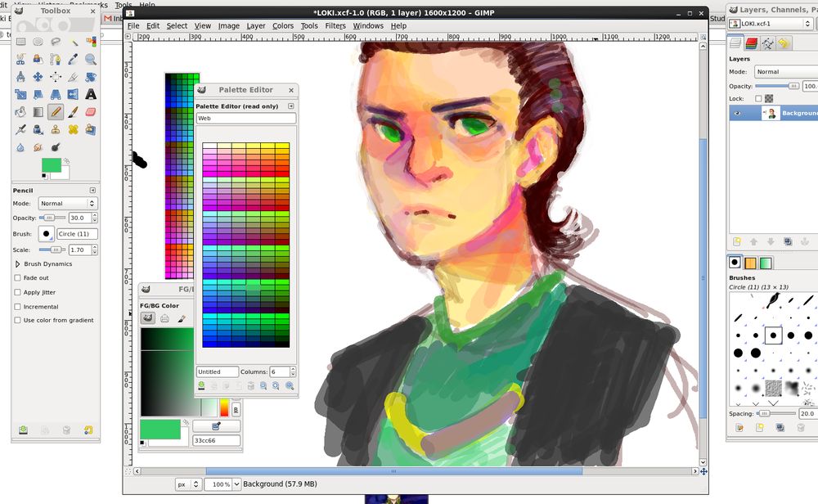Open the Palette Editor tab menu
Screen dimensions: 818x504
pyautogui.click(x=290, y=106)
